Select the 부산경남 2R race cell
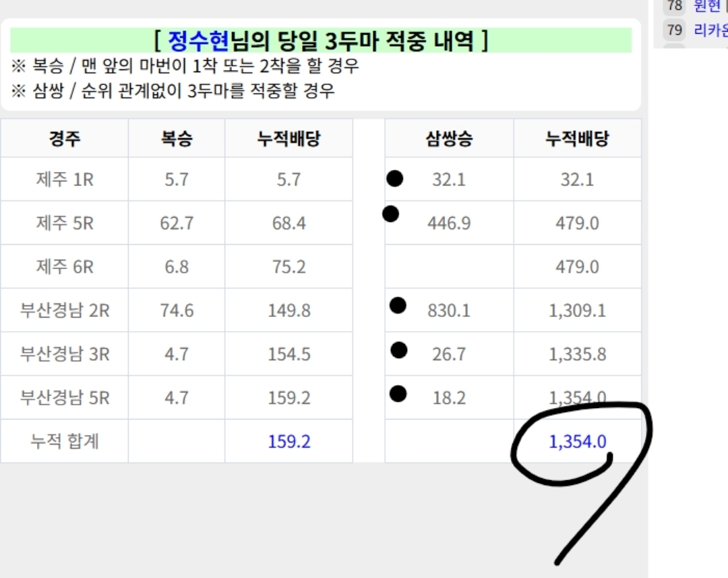The image size is (728, 578). (x=65, y=310)
